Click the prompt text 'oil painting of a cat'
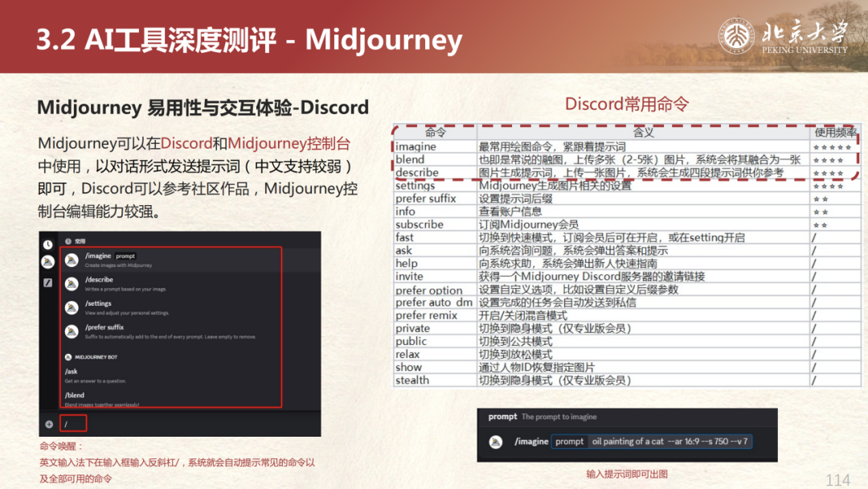The height and width of the screenshot is (489, 868). point(628,442)
